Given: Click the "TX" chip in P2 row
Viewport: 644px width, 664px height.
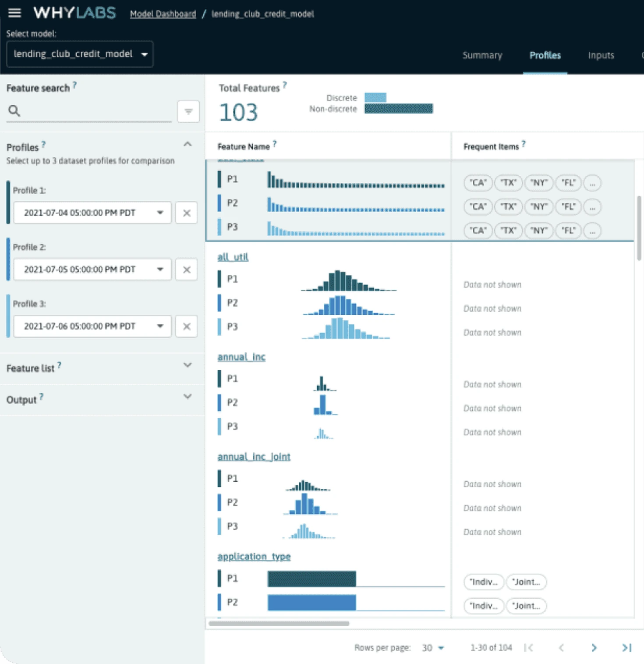Looking at the screenshot, I should 509,207.
